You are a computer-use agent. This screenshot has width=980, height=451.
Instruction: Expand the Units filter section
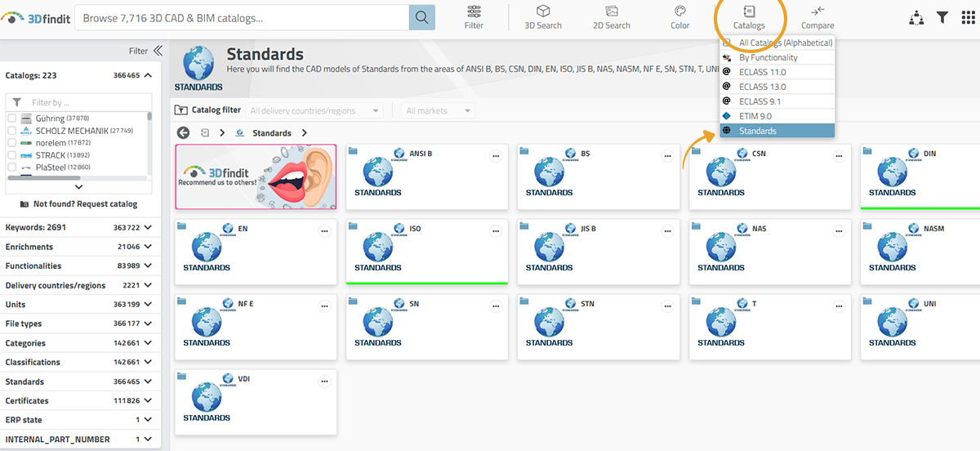(80, 304)
